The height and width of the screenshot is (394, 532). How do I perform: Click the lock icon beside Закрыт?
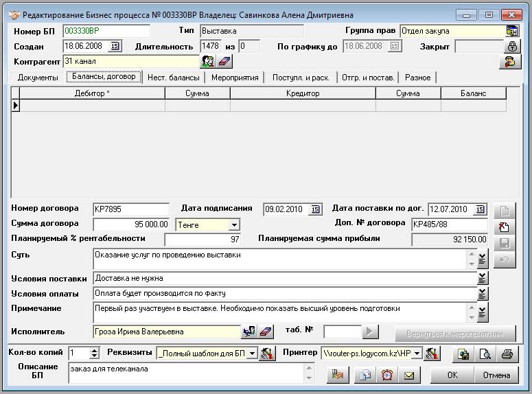[512, 46]
